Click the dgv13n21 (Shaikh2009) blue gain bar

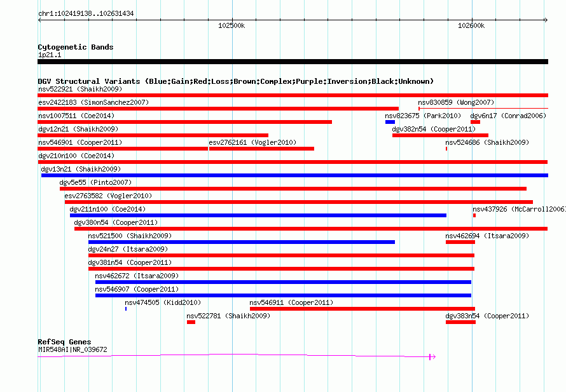[294, 175]
